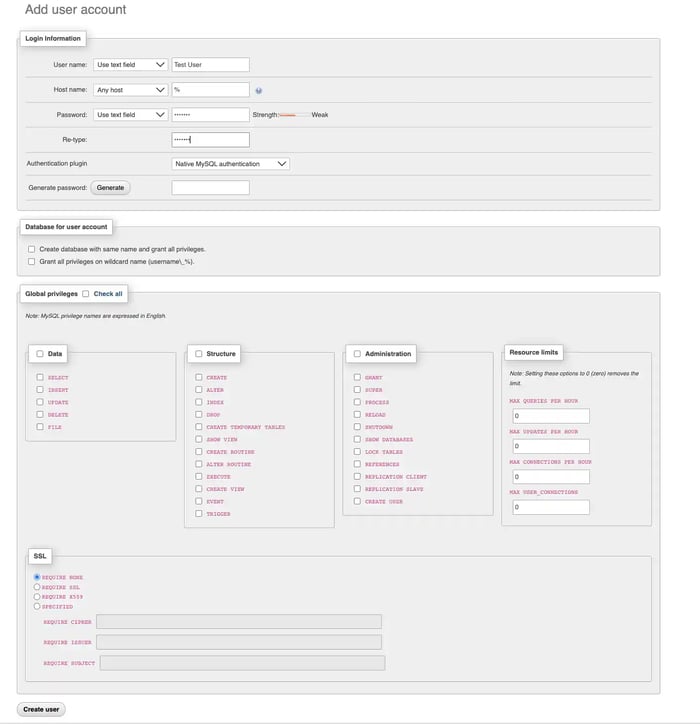Select all Administration privileges checkbox

point(356,353)
